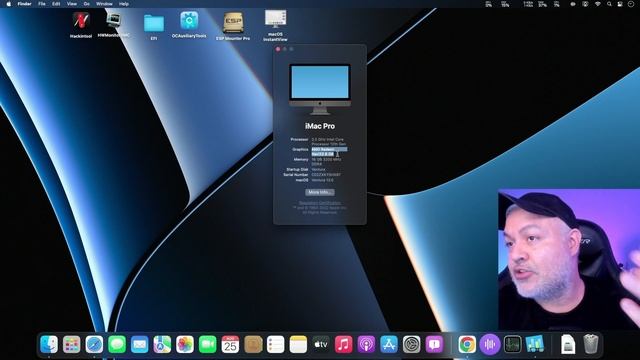The height and width of the screenshot is (360, 640).
Task: Open Spotlight search in menu bar
Action: 609,4
